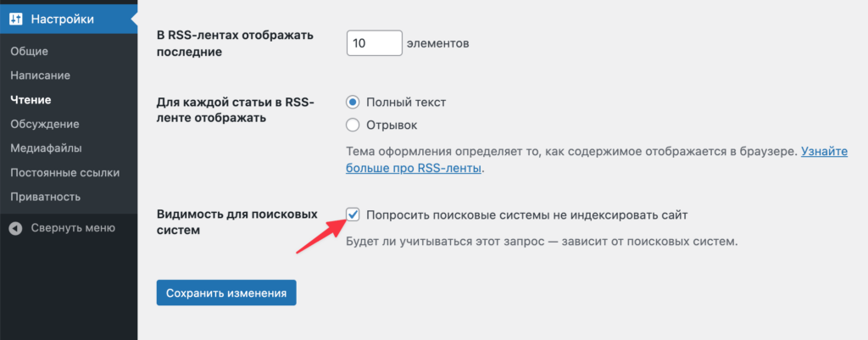This screenshot has width=868, height=340.
Task: Click label Попросить поисковые системы не индексировать сайт
Action: click(x=527, y=215)
